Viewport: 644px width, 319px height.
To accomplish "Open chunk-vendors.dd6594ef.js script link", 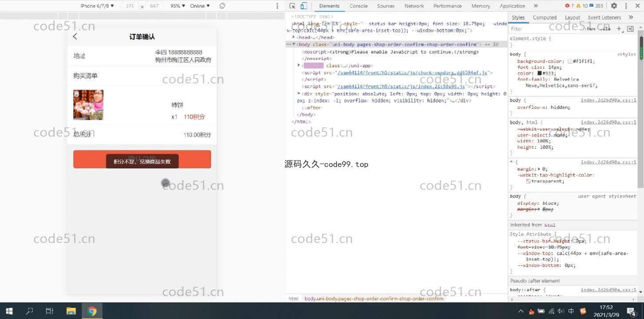I will coord(412,73).
